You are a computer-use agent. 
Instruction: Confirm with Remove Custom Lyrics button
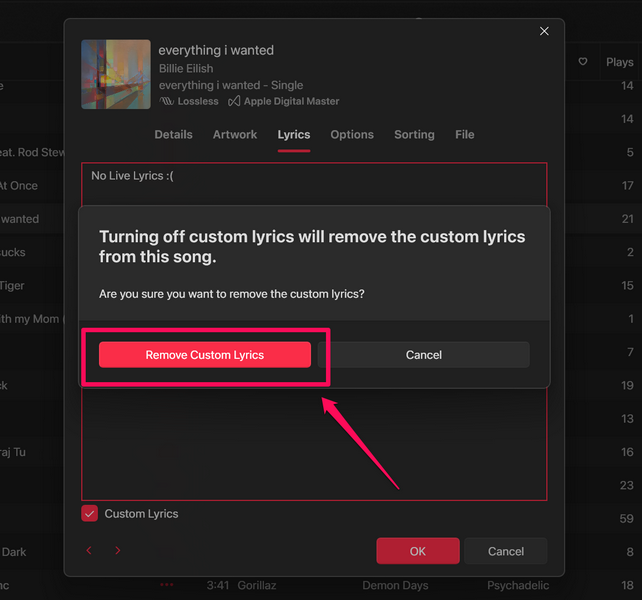205,355
